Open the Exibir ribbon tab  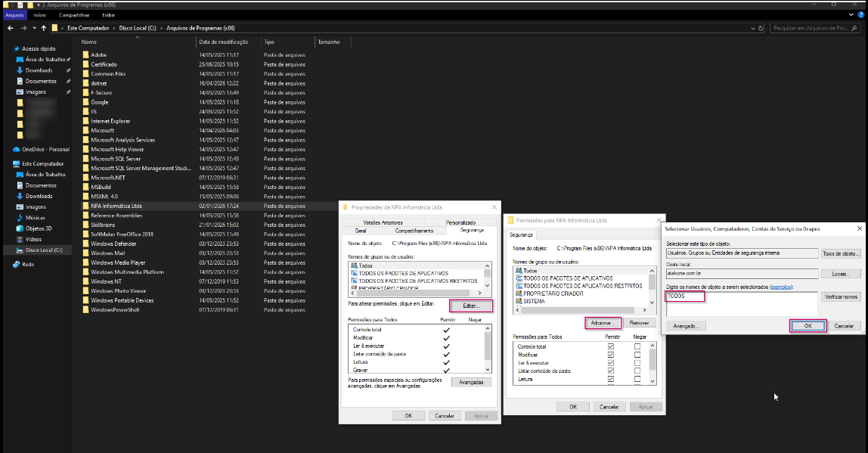109,15
